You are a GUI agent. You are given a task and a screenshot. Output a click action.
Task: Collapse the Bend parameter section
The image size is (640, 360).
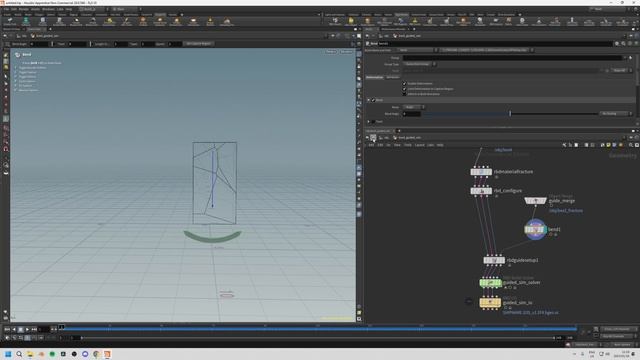369,100
